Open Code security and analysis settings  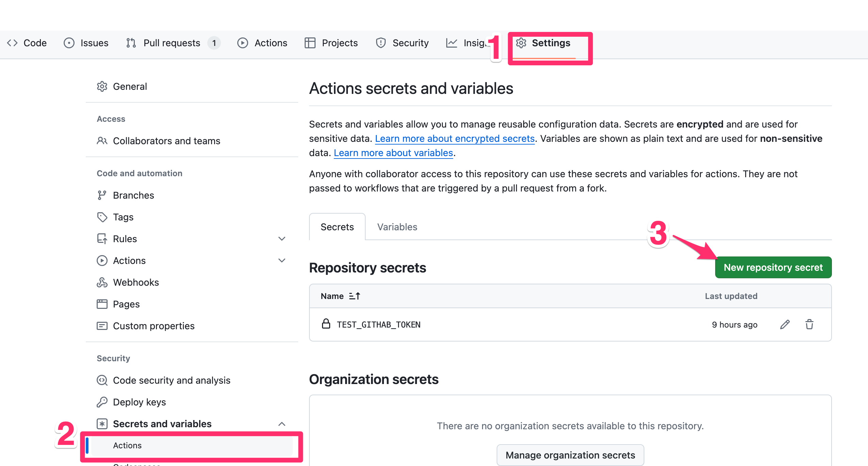coord(171,380)
